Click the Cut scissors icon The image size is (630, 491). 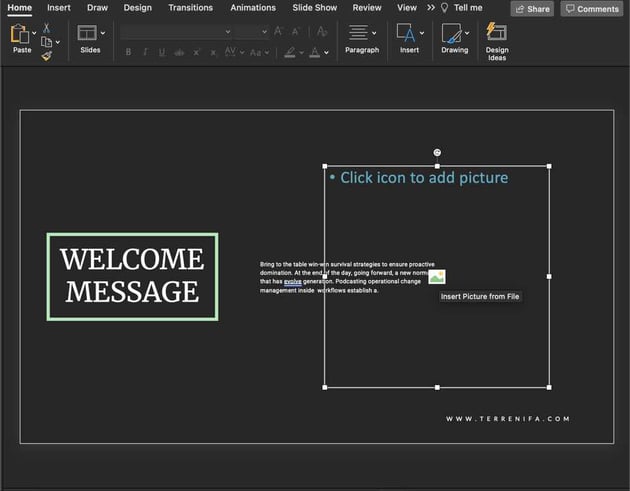(x=46, y=28)
